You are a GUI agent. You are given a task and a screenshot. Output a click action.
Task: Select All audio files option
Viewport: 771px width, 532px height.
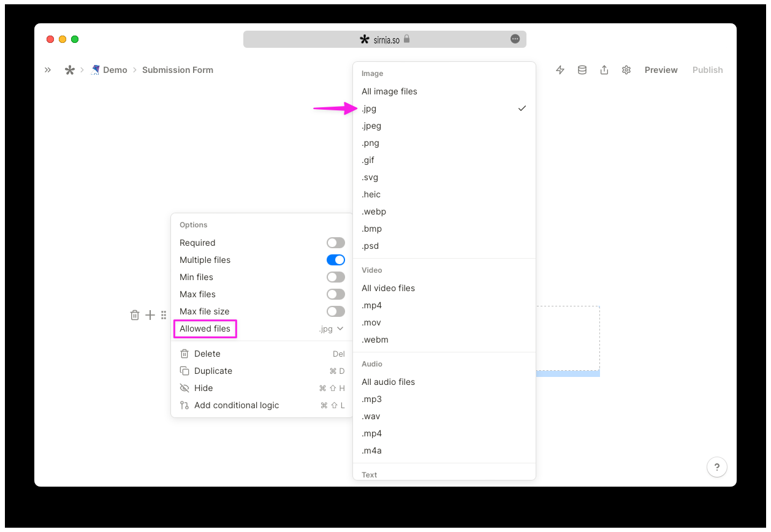pyautogui.click(x=444, y=382)
